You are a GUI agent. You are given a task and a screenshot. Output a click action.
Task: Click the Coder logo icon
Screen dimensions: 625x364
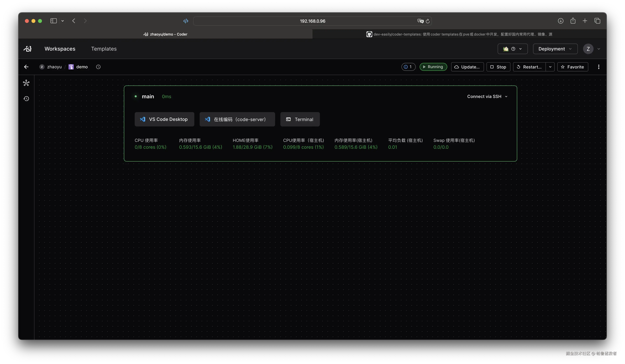pos(28,49)
